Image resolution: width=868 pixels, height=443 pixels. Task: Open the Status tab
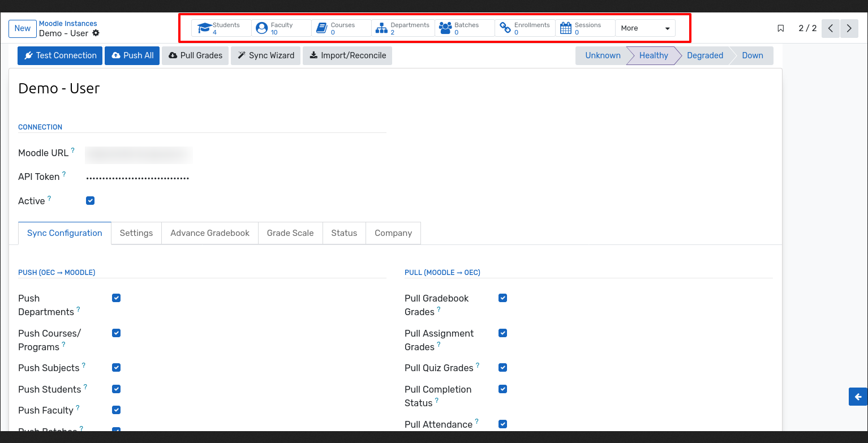[x=344, y=233]
